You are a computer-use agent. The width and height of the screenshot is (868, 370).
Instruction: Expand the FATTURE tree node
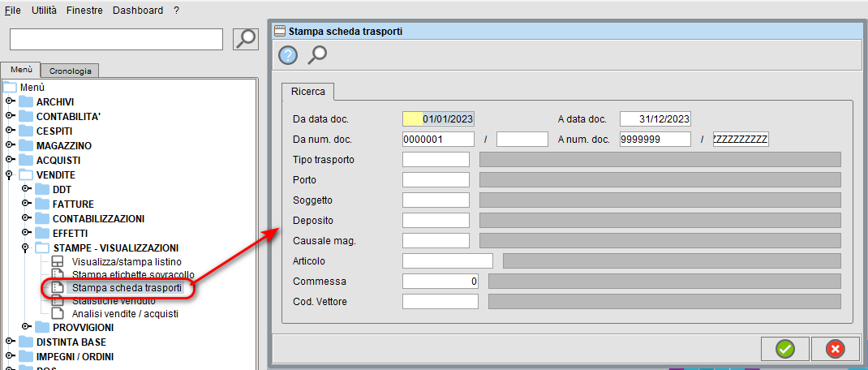(x=26, y=204)
